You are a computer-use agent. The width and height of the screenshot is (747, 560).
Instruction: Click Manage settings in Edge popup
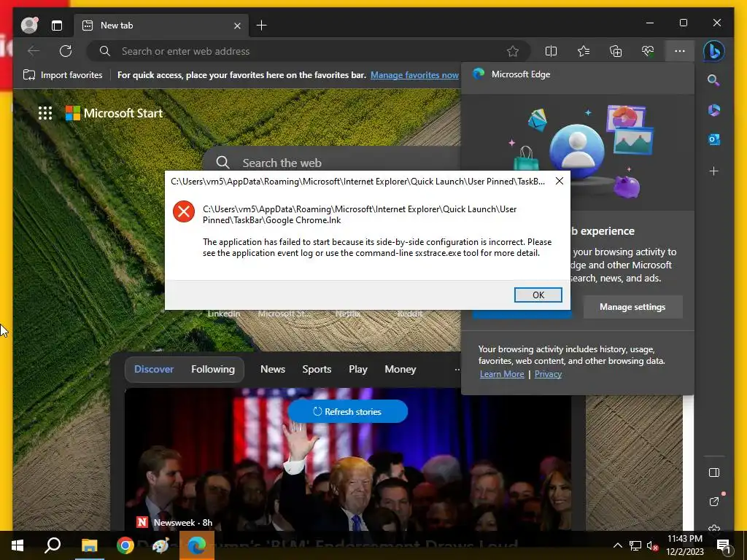click(x=632, y=307)
